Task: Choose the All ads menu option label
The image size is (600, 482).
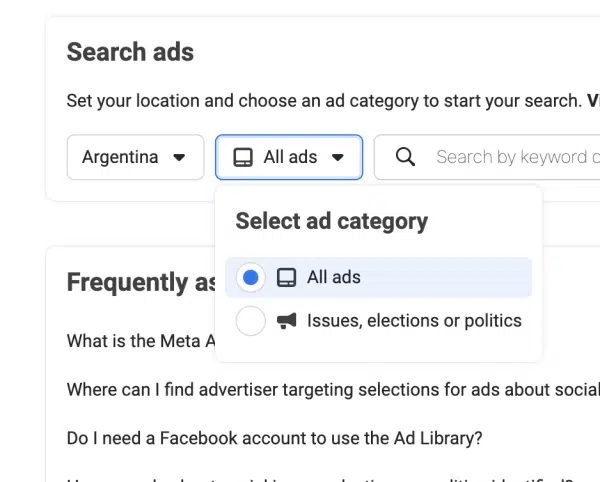Action: [334, 277]
